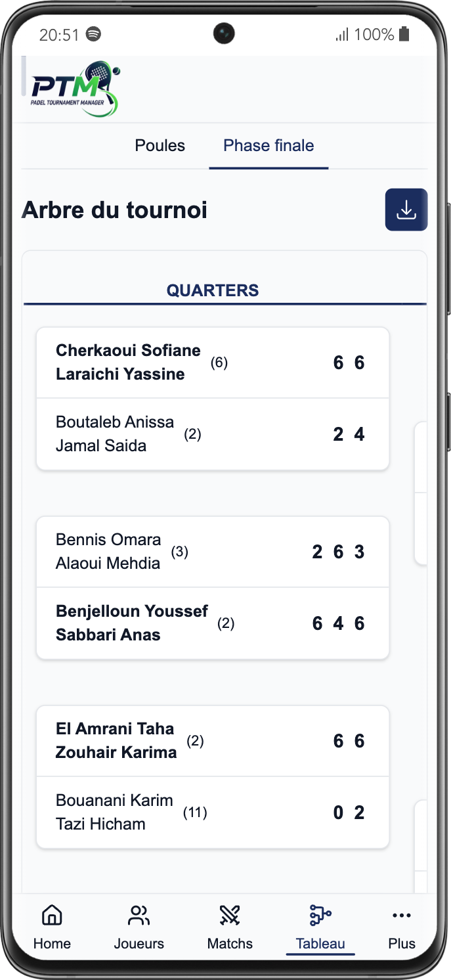
Task: Select the Phase finale tab
Action: coord(268,145)
